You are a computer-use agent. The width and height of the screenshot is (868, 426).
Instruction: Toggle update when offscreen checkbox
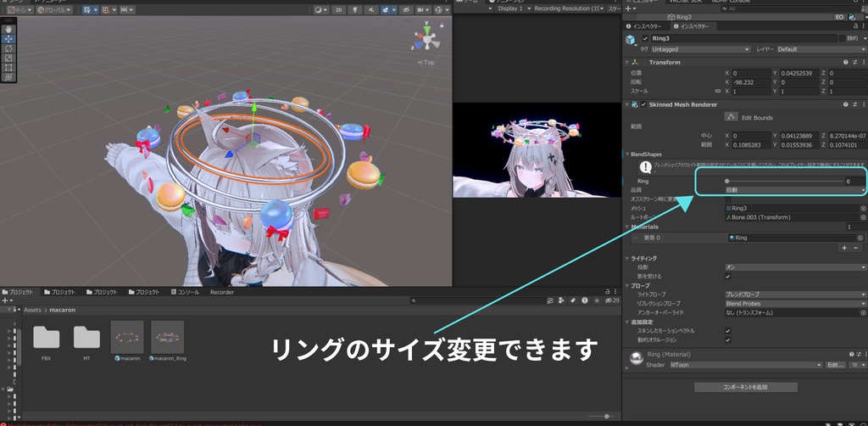tap(728, 199)
